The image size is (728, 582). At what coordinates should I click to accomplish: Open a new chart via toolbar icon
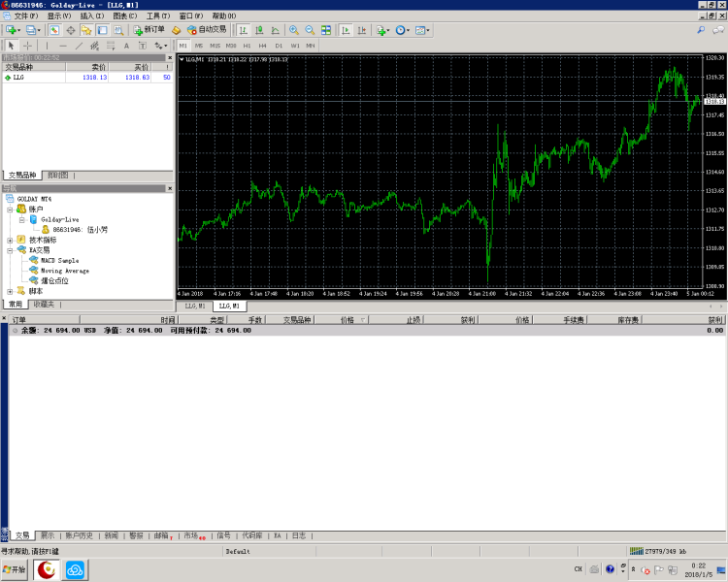[x=11, y=30]
